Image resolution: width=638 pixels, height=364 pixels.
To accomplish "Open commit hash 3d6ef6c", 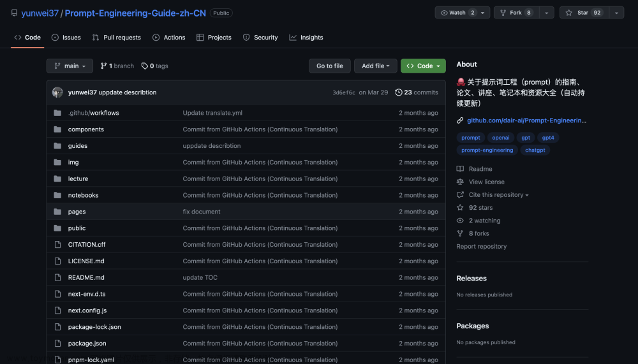I will tap(344, 92).
